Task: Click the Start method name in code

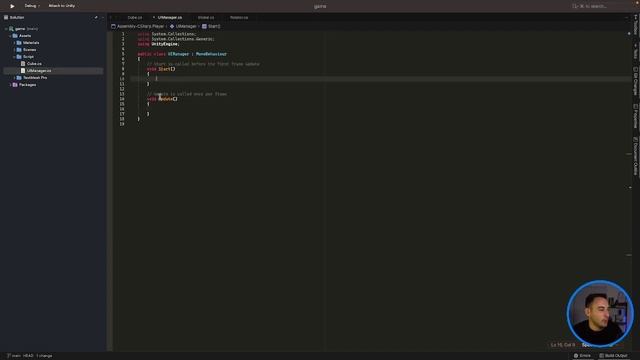Action: coord(164,69)
